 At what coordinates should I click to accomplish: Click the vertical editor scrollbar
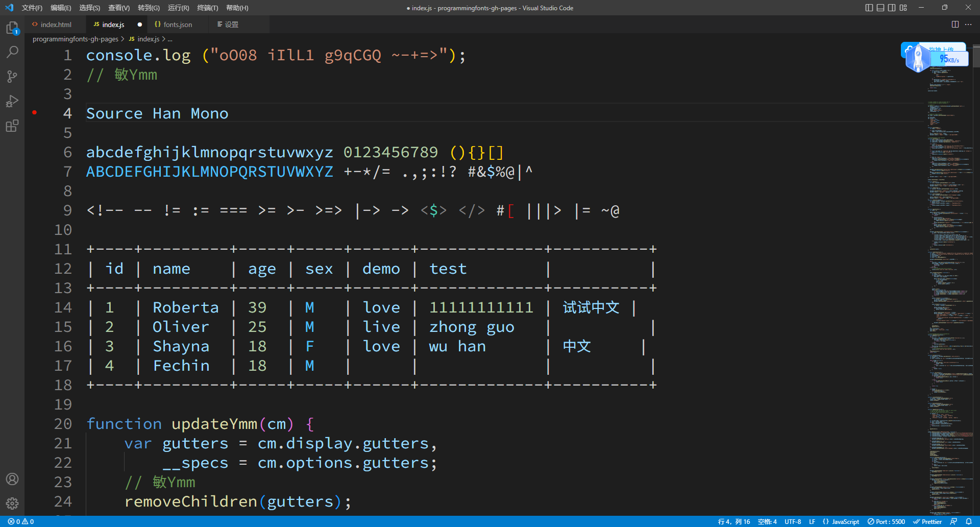tap(976, 56)
